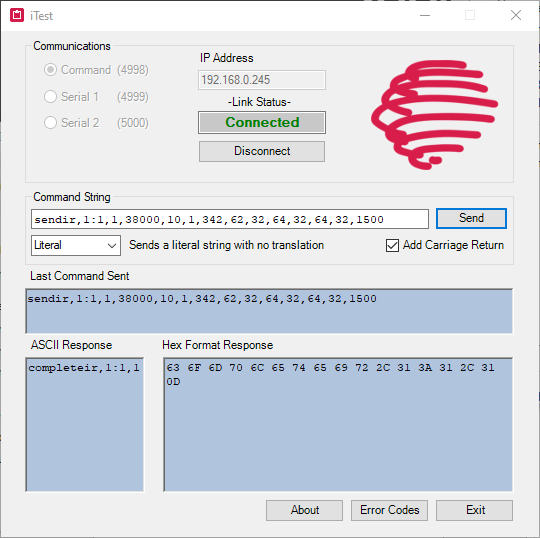Image resolution: width=540 pixels, height=538 pixels.
Task: Select the Serial 2 (5000) radio button
Action: tap(50, 123)
